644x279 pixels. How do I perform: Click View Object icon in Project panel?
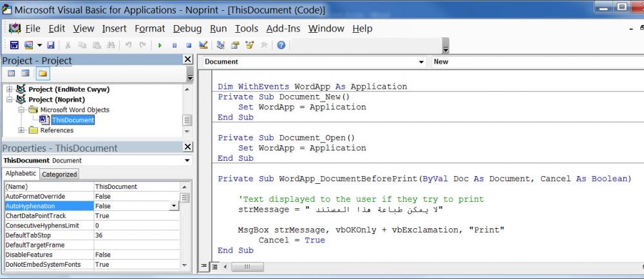pyautogui.click(x=26, y=73)
